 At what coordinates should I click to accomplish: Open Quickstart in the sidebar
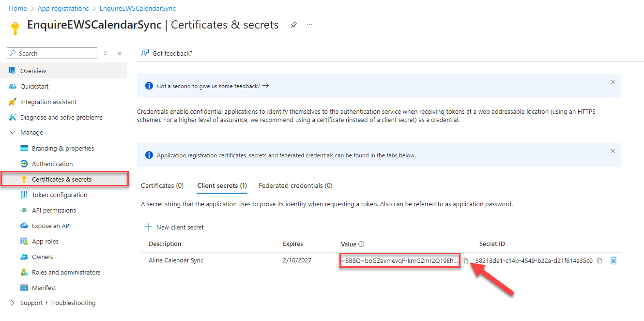coord(34,86)
